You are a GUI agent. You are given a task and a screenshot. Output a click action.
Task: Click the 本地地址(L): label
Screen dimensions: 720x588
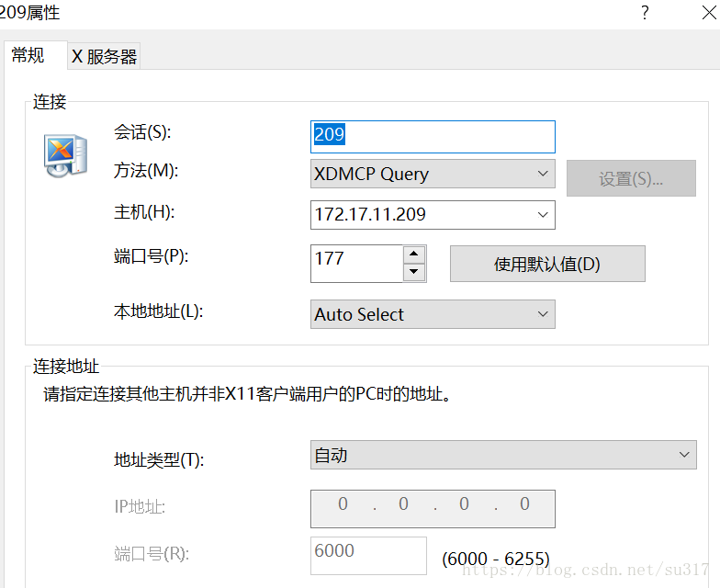[158, 311]
